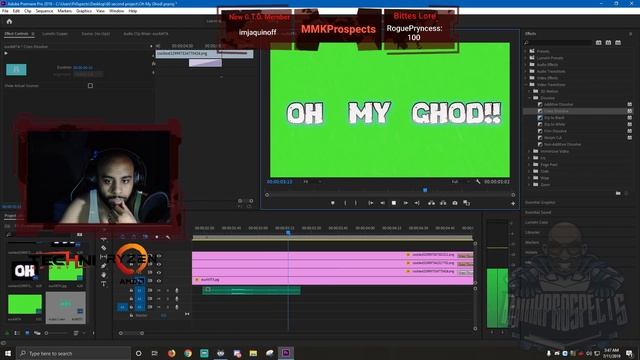Switch to the Audio Clip Mixer tab
The width and height of the screenshot is (640, 360).
(x=145, y=34)
